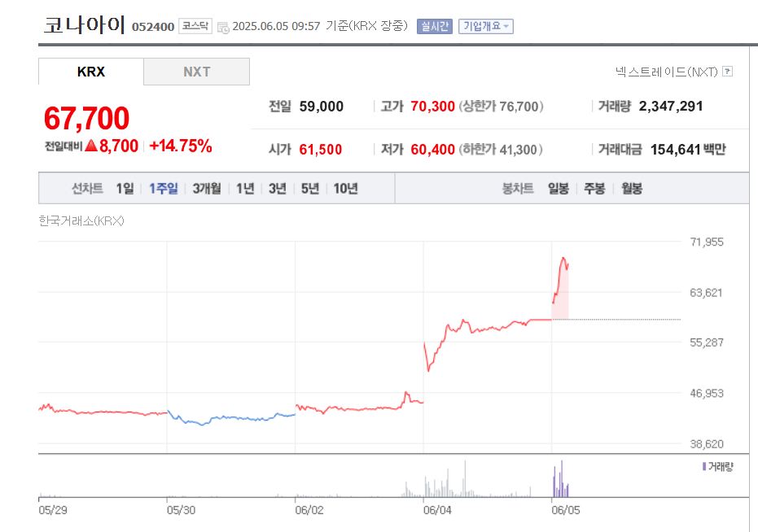Click the 선차트 label
The height and width of the screenshot is (532, 758).
[87, 189]
